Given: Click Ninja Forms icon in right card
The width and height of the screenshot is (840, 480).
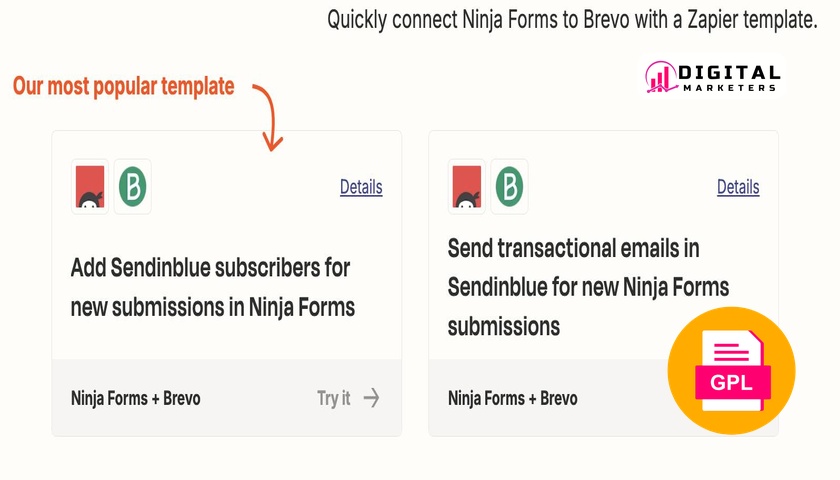Looking at the screenshot, I should (467, 186).
